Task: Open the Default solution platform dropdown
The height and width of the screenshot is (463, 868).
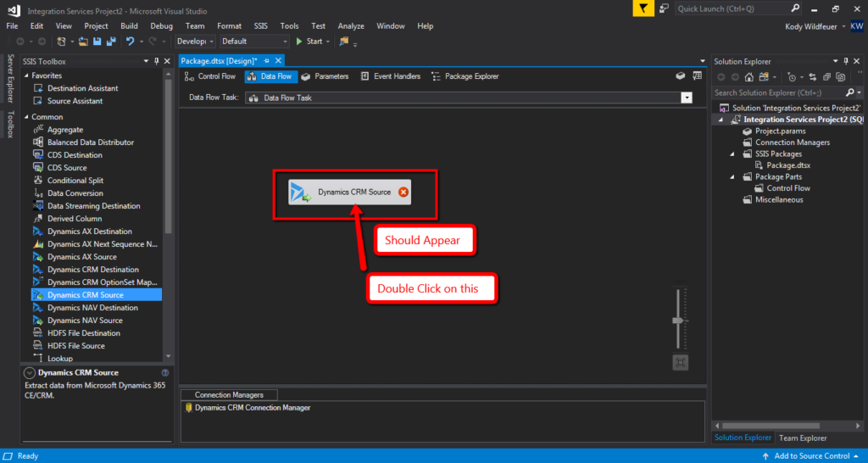Action: pos(285,41)
